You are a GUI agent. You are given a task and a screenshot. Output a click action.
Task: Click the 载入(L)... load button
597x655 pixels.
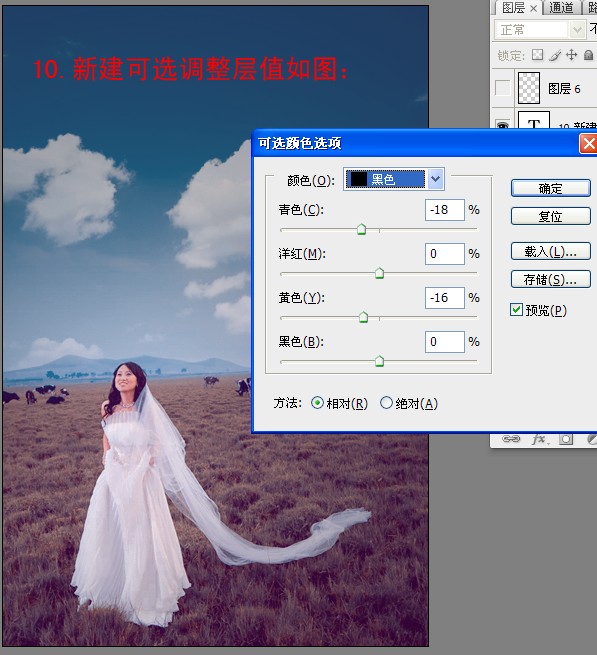point(551,251)
